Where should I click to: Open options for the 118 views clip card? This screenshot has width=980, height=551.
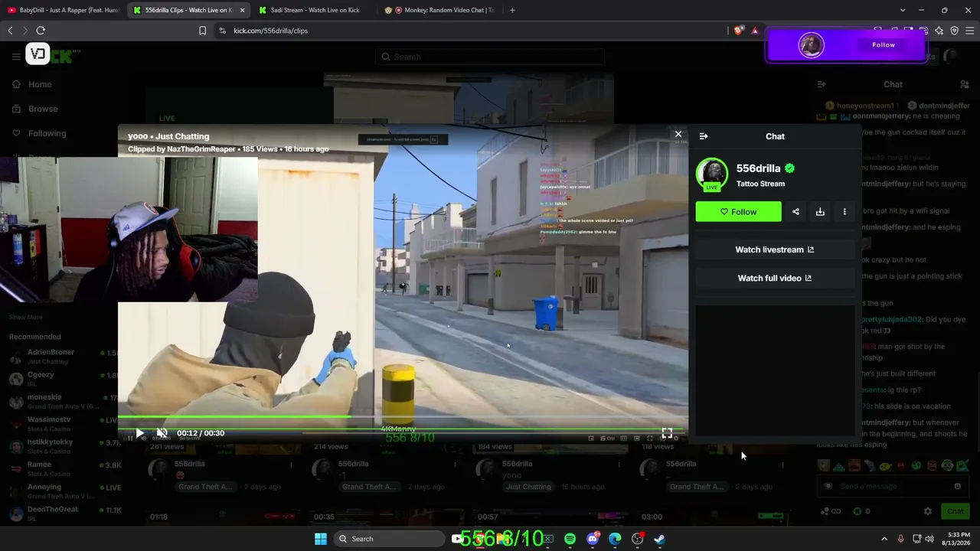point(782,465)
